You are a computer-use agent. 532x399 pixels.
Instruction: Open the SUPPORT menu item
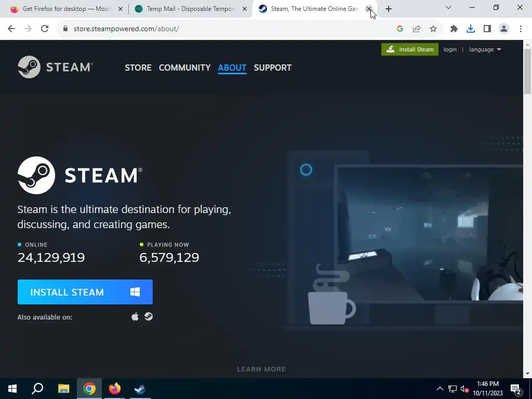click(272, 68)
